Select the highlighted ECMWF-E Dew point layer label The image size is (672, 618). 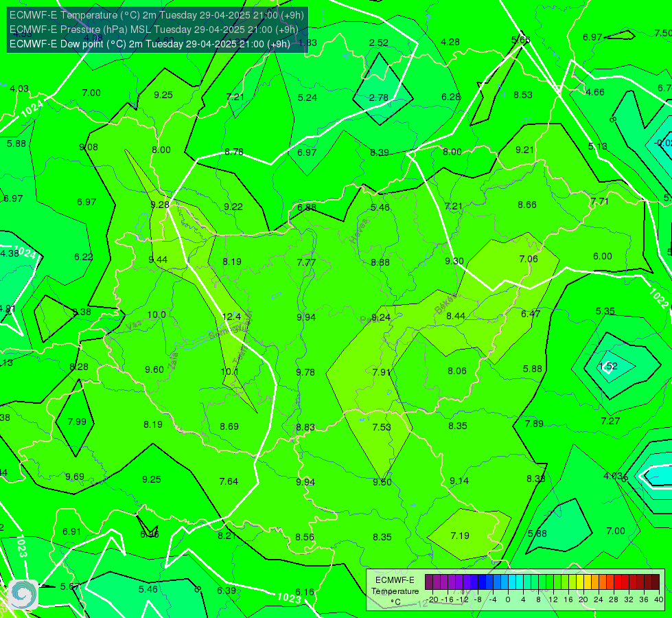[x=150, y=44]
